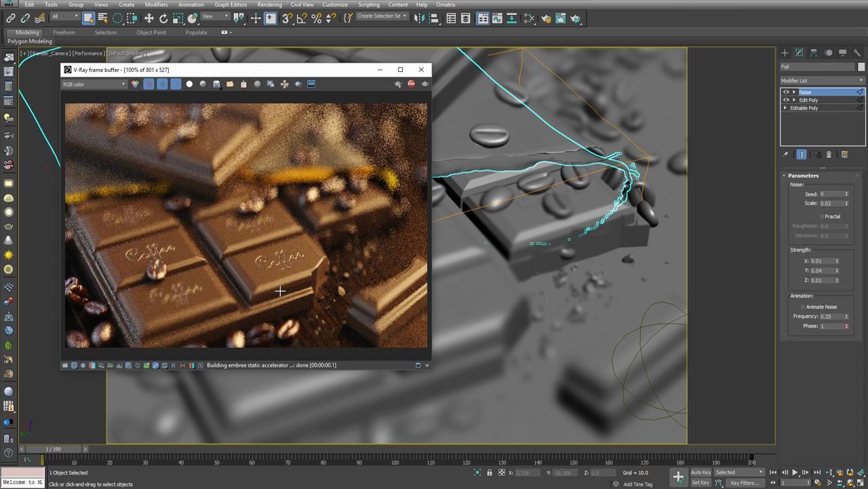Open the Create tab in the command panel
This screenshot has width=868, height=489.
[784, 52]
